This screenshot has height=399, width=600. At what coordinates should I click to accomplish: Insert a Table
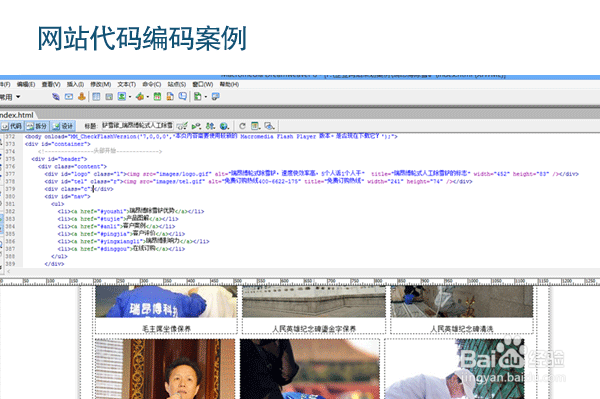[x=96, y=97]
